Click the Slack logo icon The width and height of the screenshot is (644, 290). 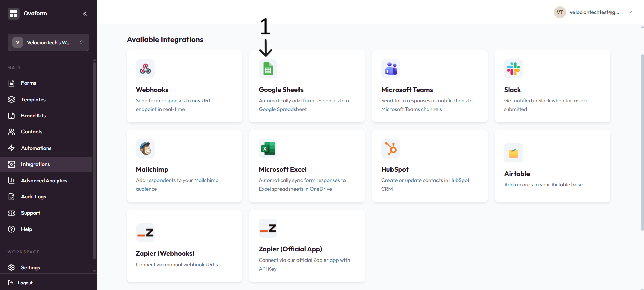(513, 69)
